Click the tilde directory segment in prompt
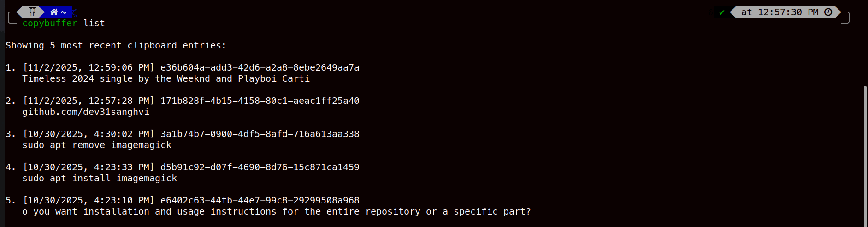This screenshot has height=227, width=868. click(64, 12)
